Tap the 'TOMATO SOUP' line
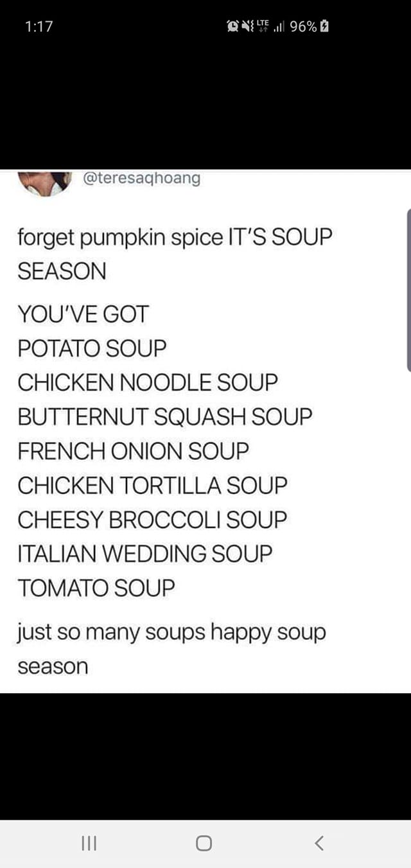Viewport: 411px width, 868px height. coord(96,587)
